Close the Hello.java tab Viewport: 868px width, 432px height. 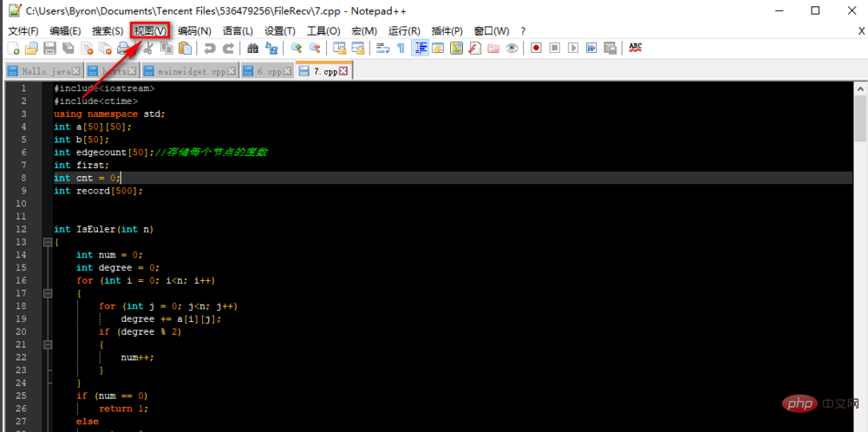tap(75, 71)
